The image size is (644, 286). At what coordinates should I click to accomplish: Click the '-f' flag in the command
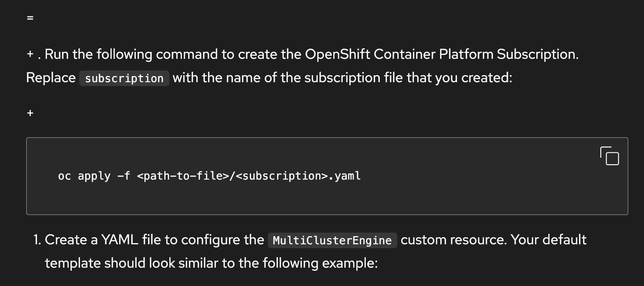pyautogui.click(x=124, y=176)
